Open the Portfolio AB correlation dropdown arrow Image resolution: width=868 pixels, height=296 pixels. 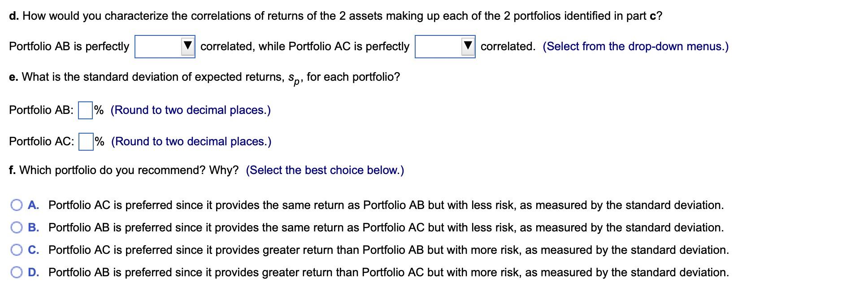click(x=187, y=46)
